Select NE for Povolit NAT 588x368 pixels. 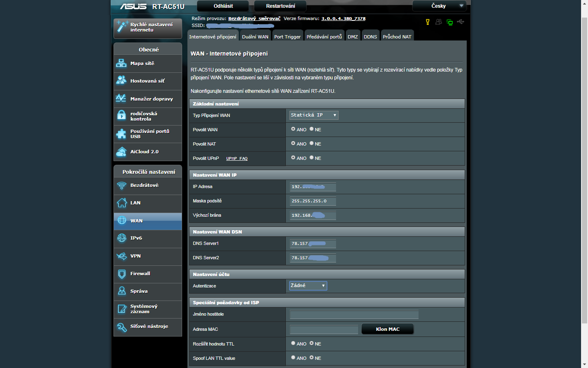click(312, 144)
